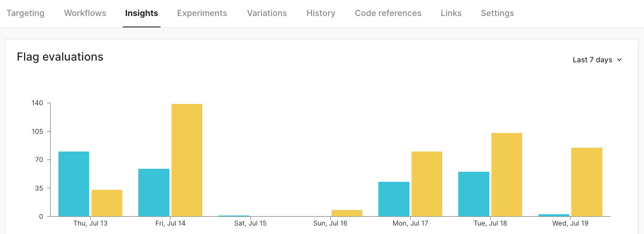Select the Insights tab
Screen dimensions: 644x234
tap(142, 13)
